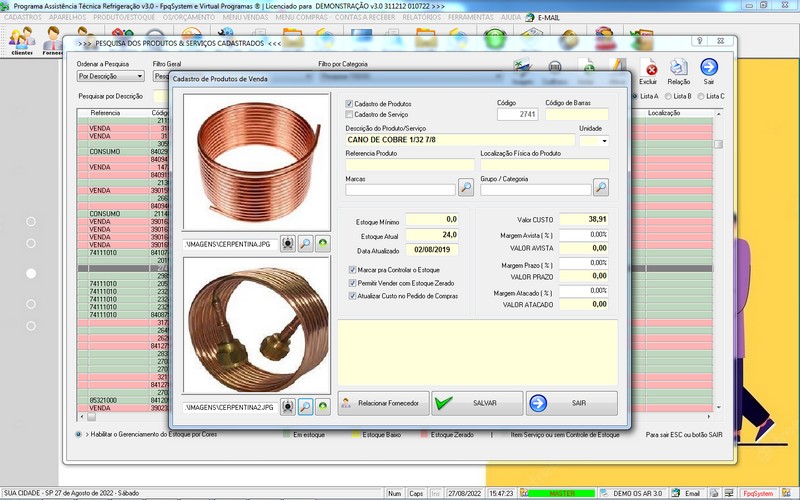Click camera icon beside CERPENTINA2.JPG path
The width and height of the screenshot is (800, 500).
tap(288, 408)
